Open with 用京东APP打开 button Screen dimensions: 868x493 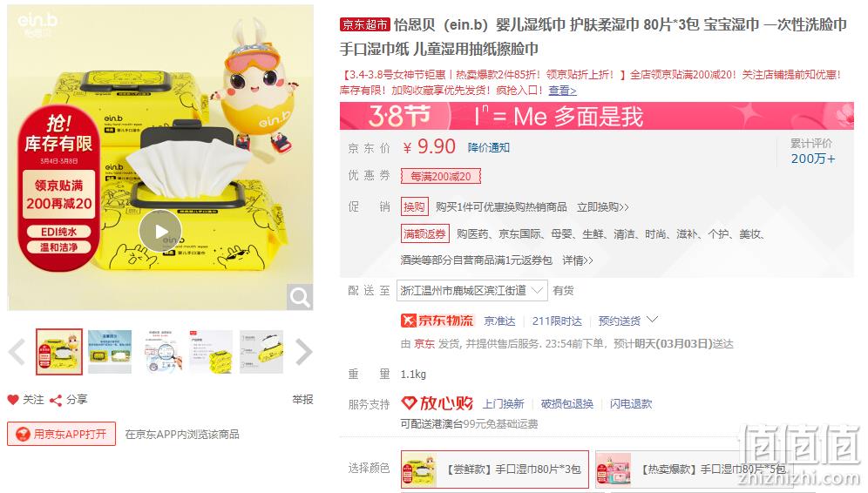pyautogui.click(x=62, y=434)
